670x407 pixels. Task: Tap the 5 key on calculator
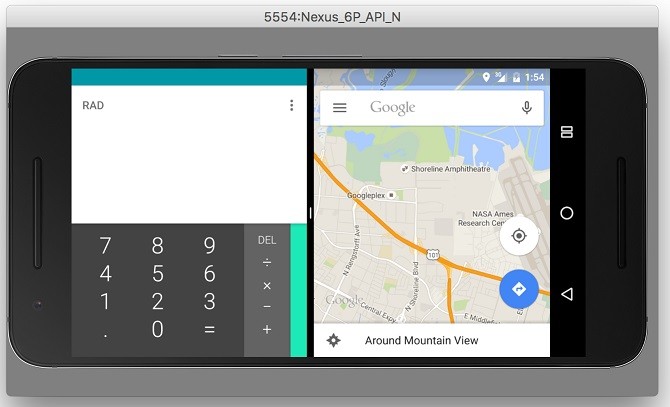[x=158, y=273]
